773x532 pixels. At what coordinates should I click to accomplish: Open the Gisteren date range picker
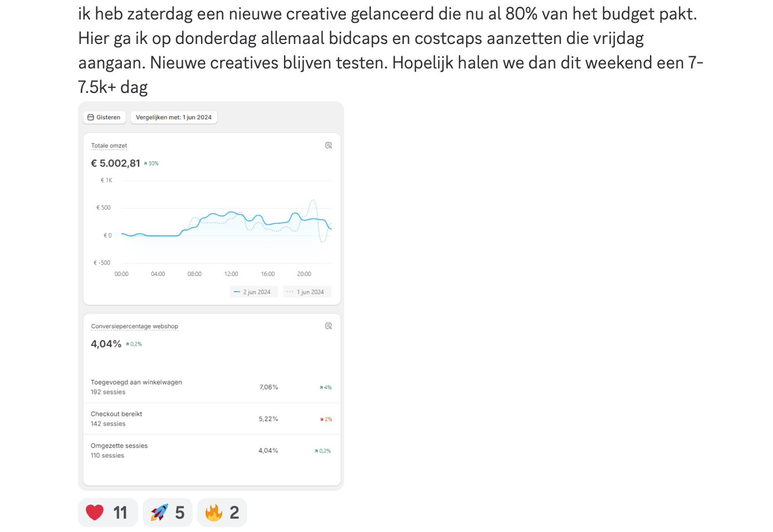[x=105, y=117]
